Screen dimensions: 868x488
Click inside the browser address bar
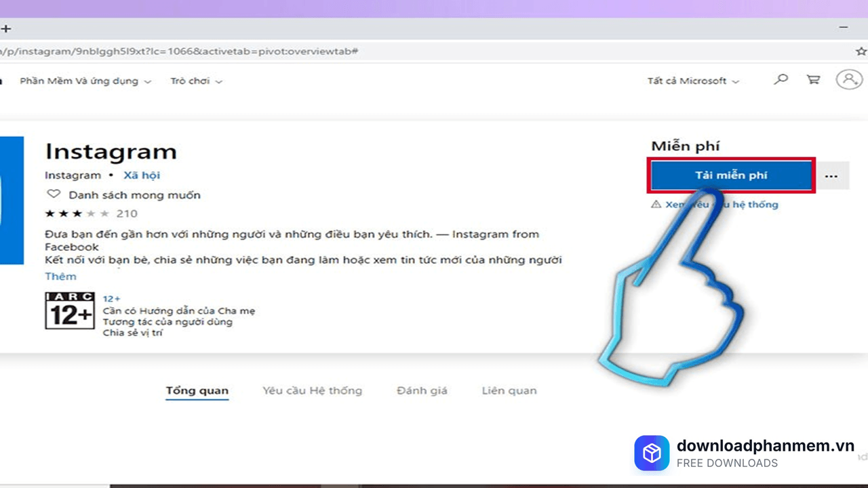coord(271,51)
